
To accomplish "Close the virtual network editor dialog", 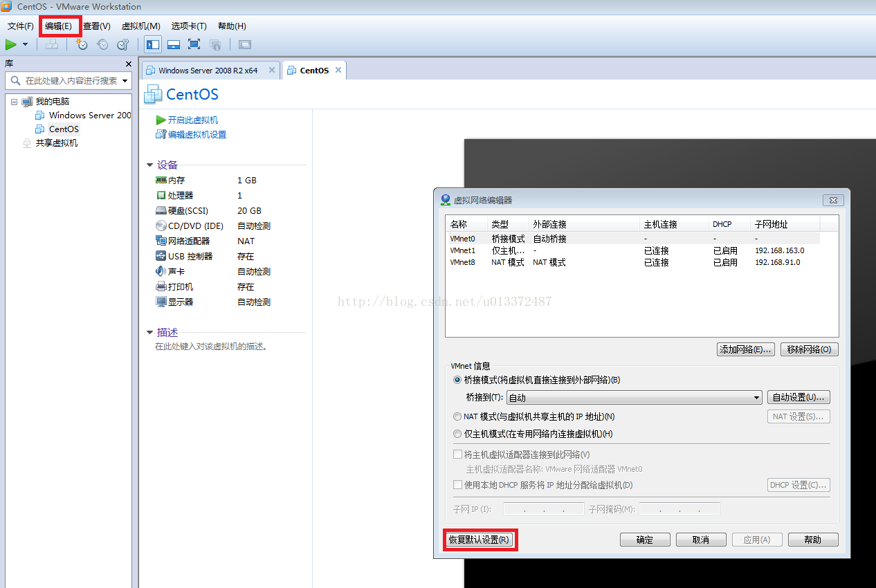I will coord(834,201).
